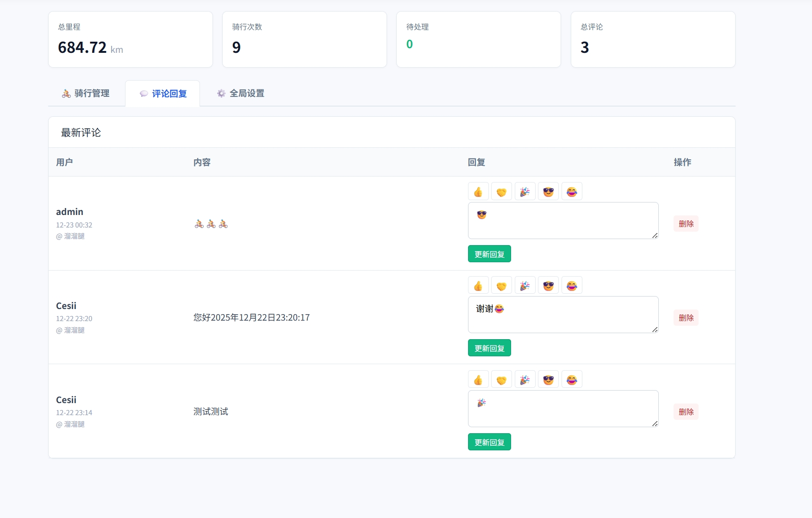This screenshot has width=812, height=518.
Task: Insert thumbs-up emoji in the 测试测试 comment reply
Action: tap(478, 380)
